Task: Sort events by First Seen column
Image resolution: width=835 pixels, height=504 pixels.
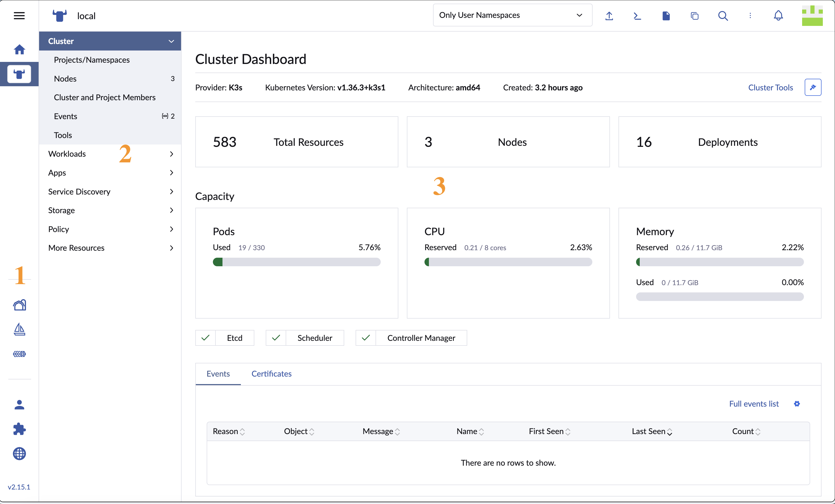Action: point(550,431)
